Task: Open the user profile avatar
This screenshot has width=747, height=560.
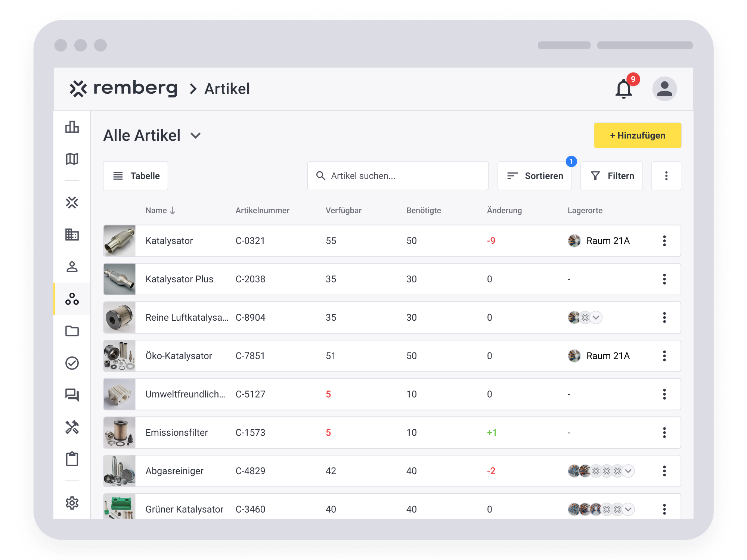Action: (x=664, y=89)
